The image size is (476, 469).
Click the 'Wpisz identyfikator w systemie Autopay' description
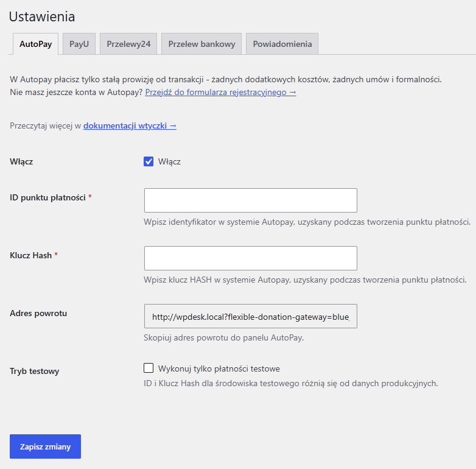307,222
